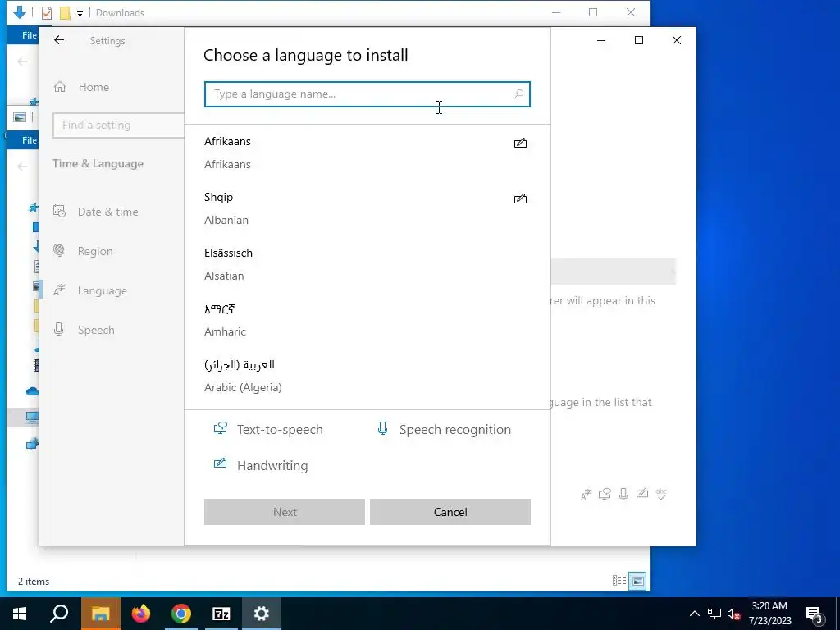
Task: Click new folder icon in Downloads title bar
Action: 65,13
